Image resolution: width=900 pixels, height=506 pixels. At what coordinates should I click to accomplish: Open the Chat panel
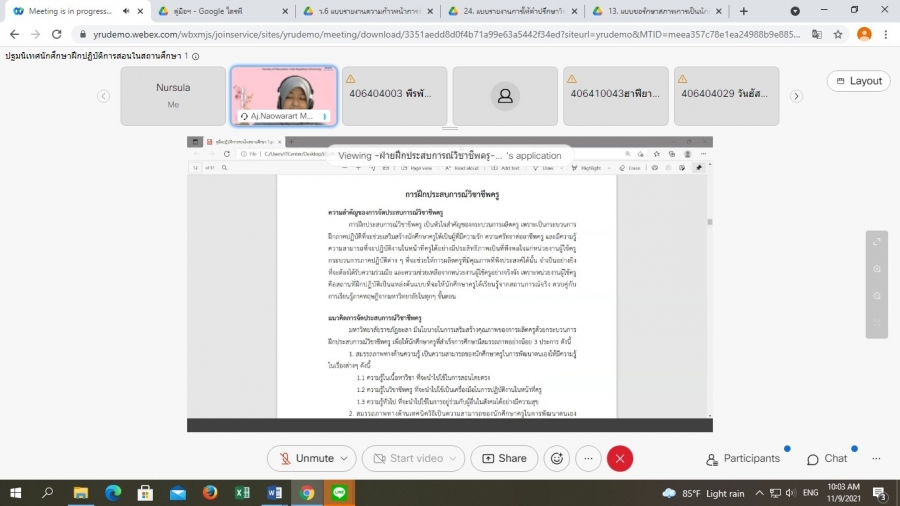tap(827, 458)
